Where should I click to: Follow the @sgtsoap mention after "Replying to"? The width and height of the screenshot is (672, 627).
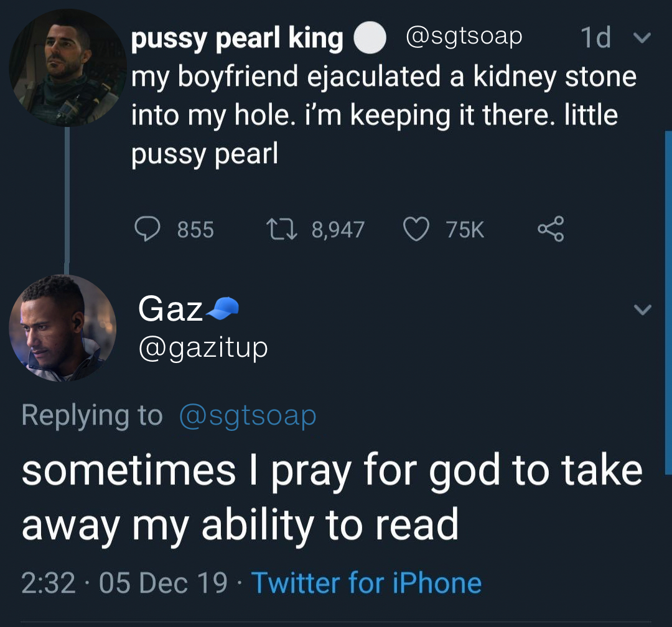click(248, 415)
